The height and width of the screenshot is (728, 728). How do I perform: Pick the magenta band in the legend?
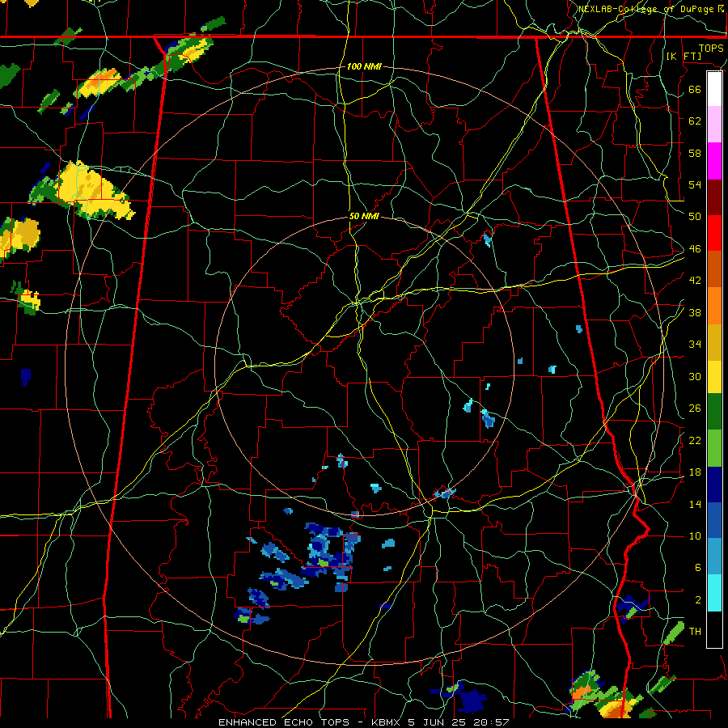click(x=714, y=161)
